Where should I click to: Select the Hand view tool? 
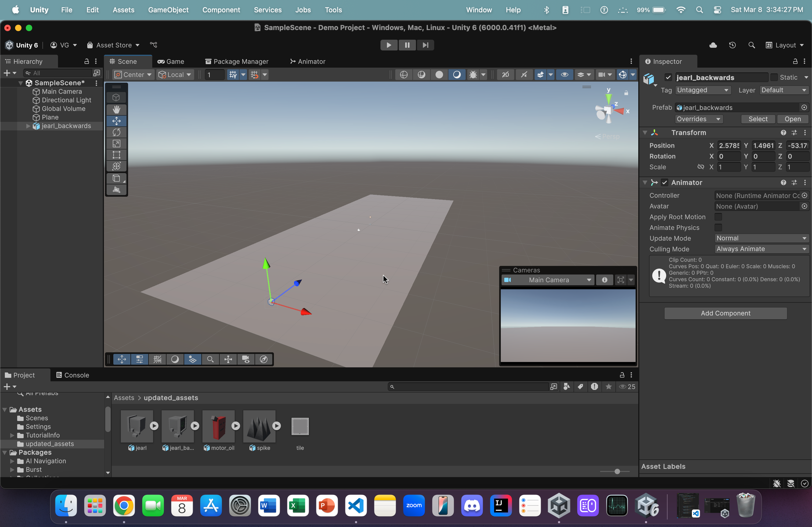(x=116, y=109)
